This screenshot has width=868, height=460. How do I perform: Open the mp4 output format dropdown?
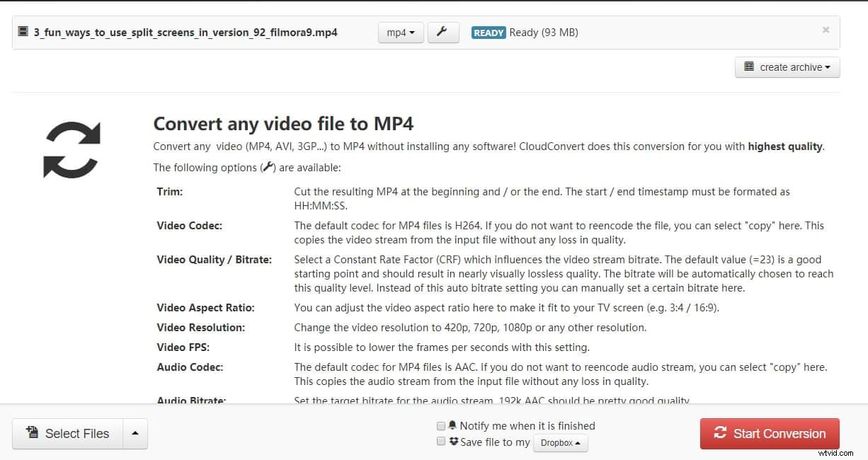[x=400, y=32]
